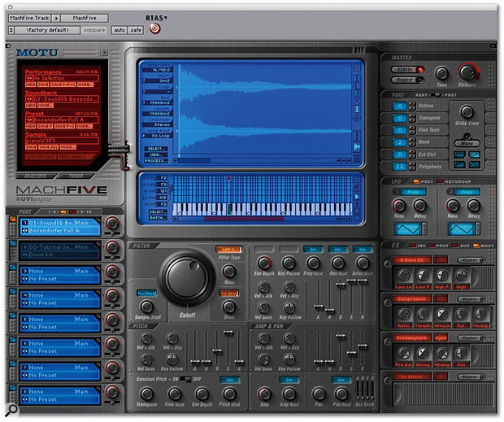Screen dimensions: 504x422
Task: Click the RTAS target bypass icon
Action: [x=155, y=29]
